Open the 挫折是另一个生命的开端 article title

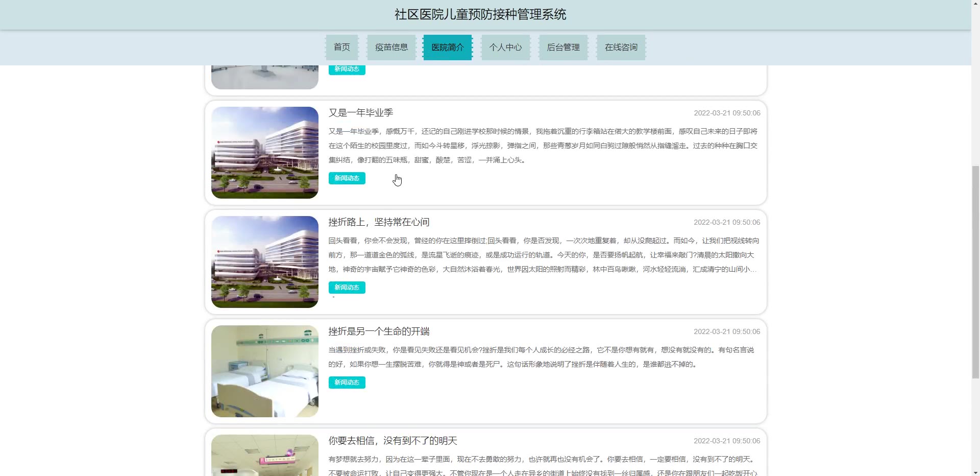click(379, 331)
